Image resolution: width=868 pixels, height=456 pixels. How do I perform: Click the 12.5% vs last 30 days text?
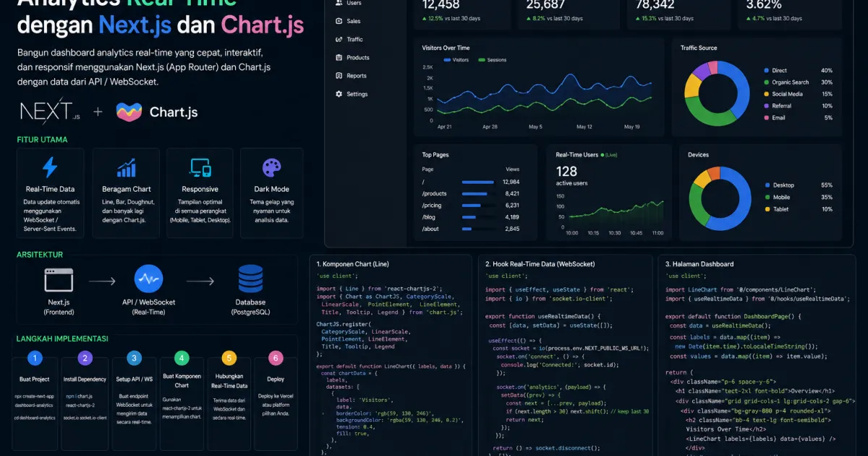453,19
